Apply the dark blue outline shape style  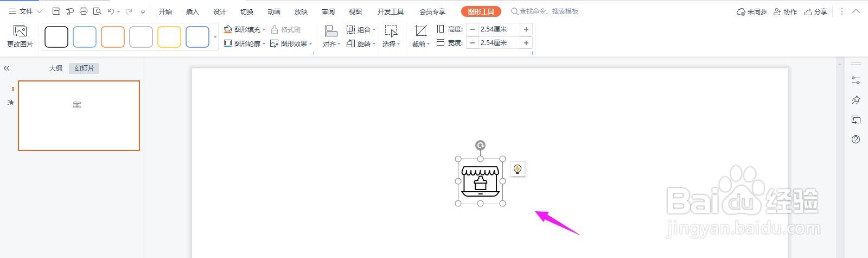(197, 37)
